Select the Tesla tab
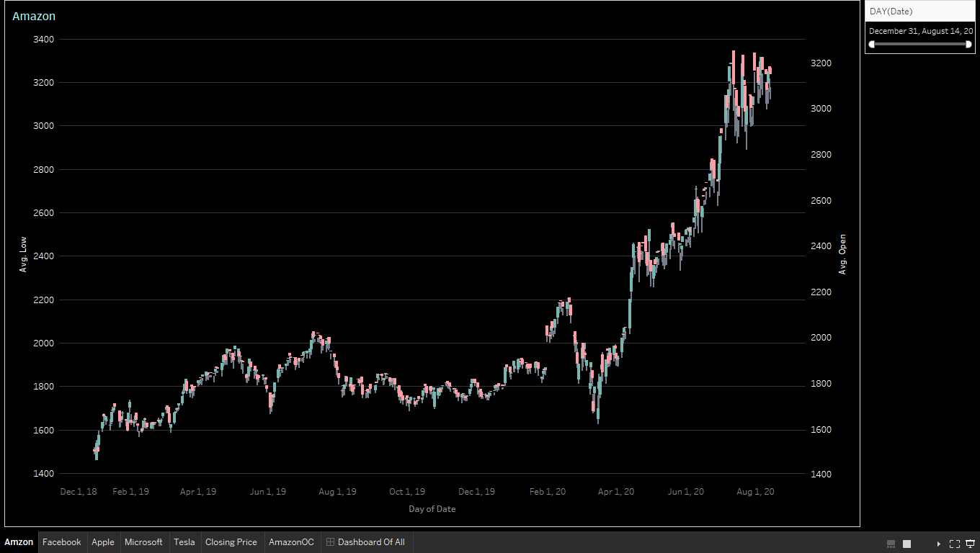 (184, 542)
